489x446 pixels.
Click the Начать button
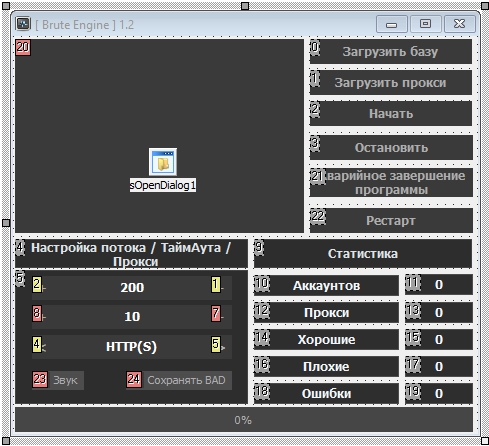click(x=391, y=114)
